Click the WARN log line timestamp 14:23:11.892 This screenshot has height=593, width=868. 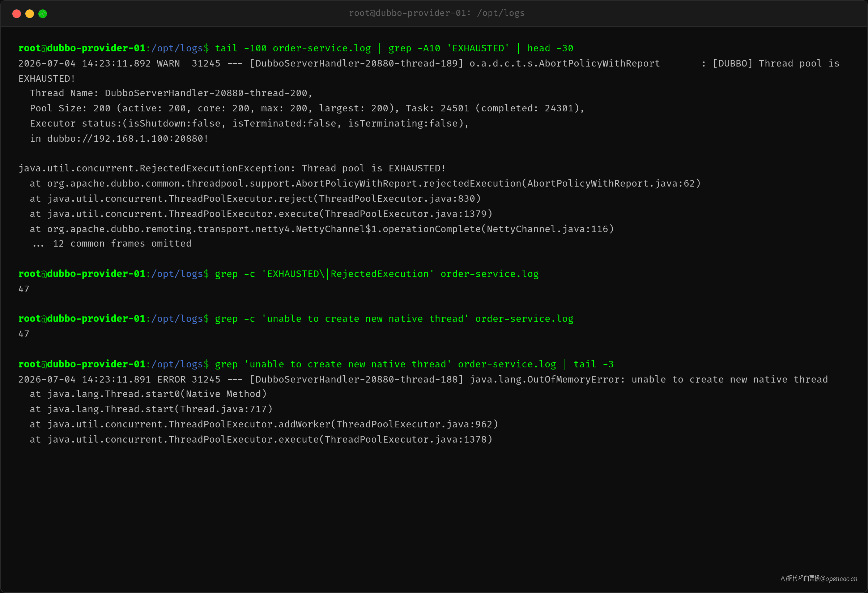point(116,64)
